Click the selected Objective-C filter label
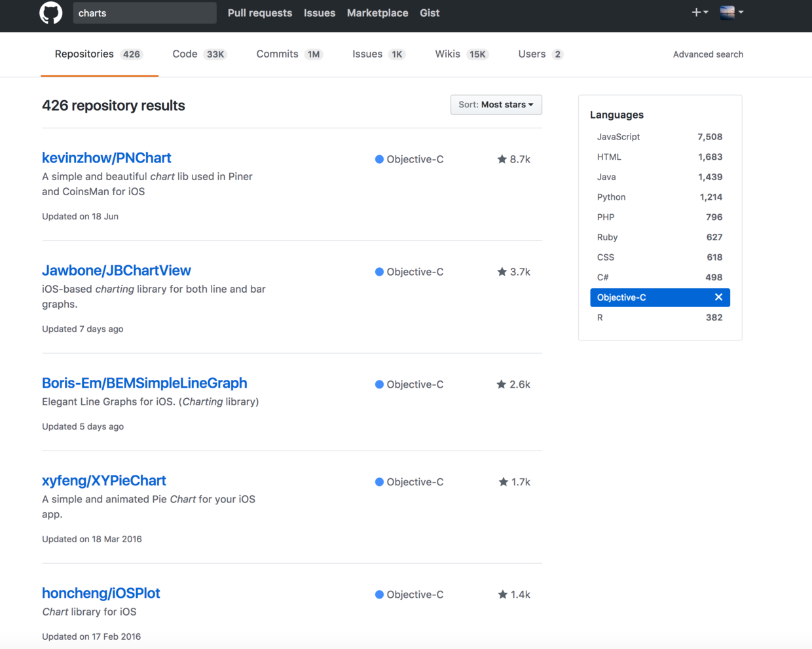The width and height of the screenshot is (812, 649). tap(621, 297)
